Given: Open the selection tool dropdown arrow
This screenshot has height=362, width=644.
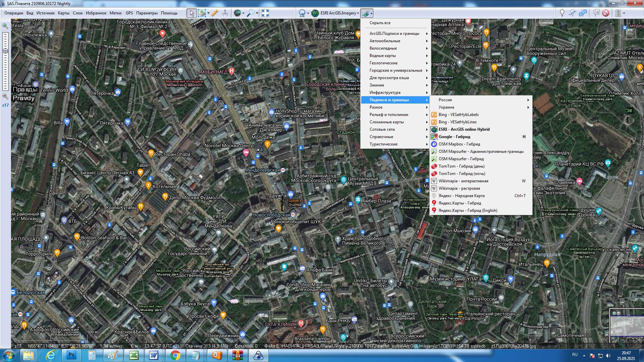Looking at the screenshot, I should tap(208, 13).
